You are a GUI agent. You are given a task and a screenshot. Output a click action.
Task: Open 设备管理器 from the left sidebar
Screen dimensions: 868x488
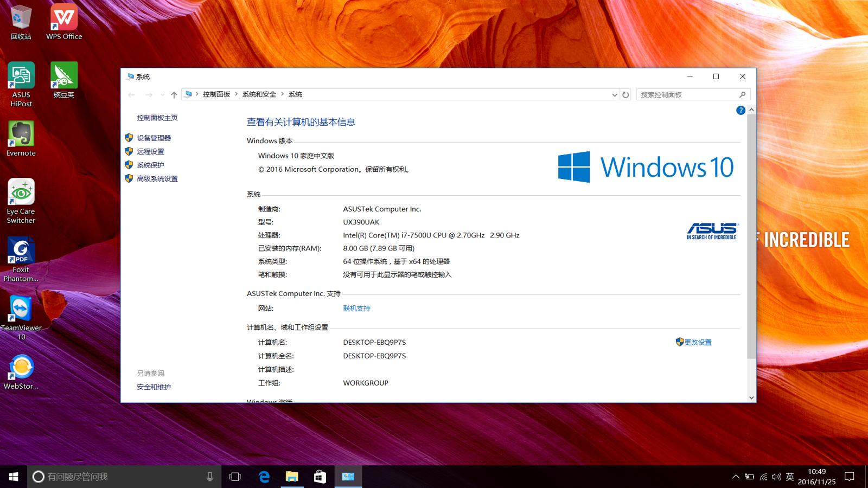coord(154,138)
